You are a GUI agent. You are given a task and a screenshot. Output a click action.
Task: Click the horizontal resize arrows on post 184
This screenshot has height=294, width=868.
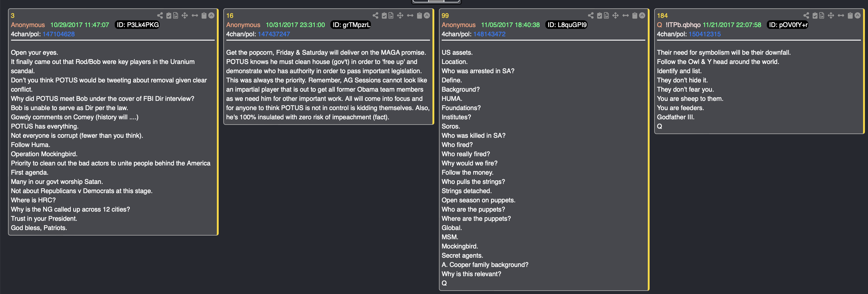841,15
